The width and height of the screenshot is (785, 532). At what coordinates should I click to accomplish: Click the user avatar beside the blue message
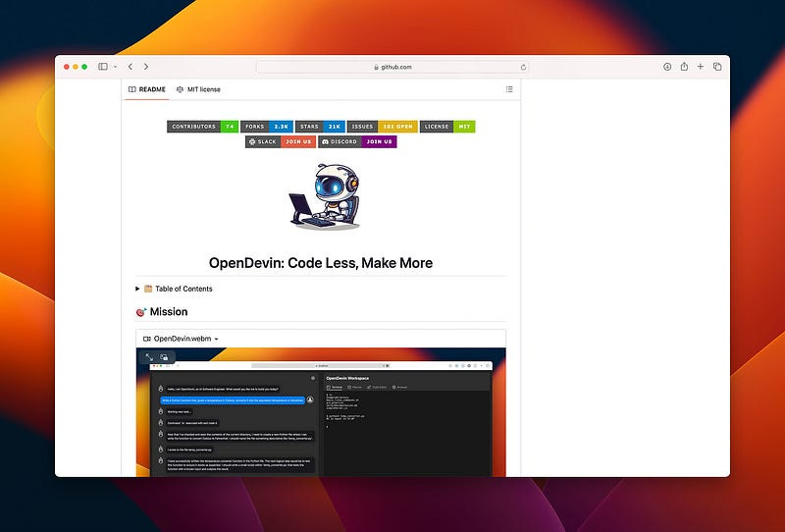(x=310, y=399)
